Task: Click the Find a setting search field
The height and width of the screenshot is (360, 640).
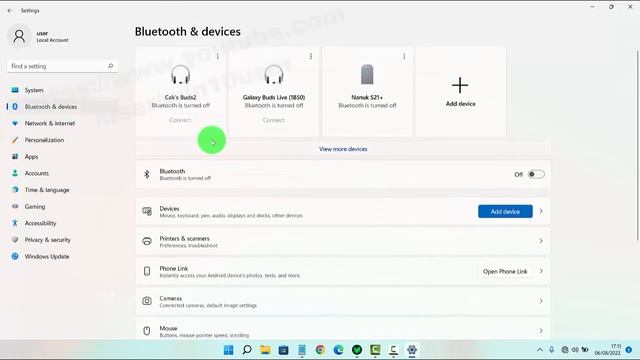Action: tap(62, 66)
